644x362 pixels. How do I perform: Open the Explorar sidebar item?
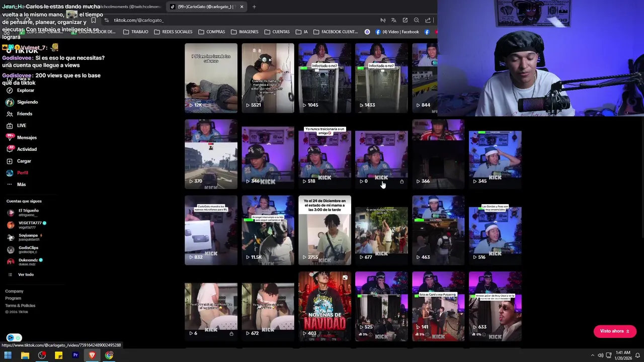[x=21, y=90]
